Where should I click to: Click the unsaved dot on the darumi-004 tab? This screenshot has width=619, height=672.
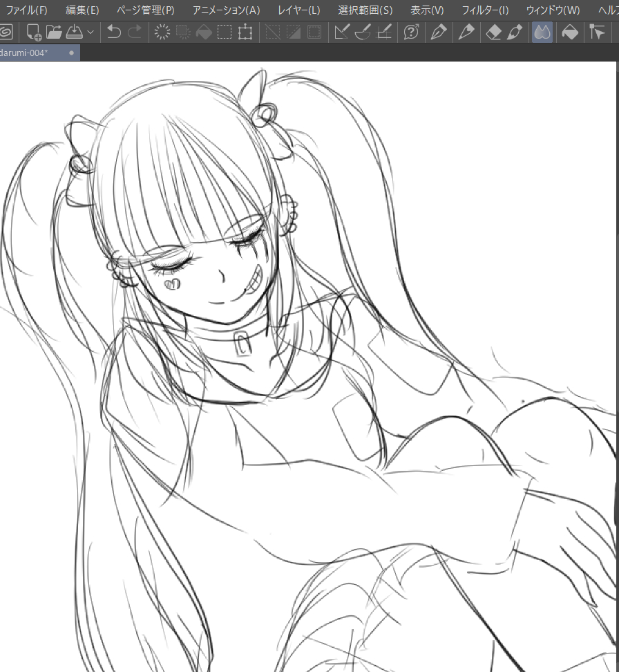coord(72,53)
